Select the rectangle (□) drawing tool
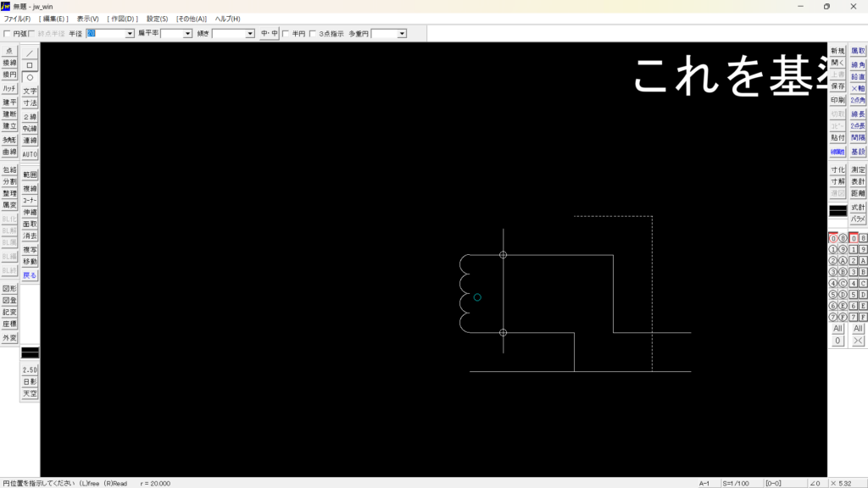The height and width of the screenshot is (488, 868). pyautogui.click(x=30, y=65)
